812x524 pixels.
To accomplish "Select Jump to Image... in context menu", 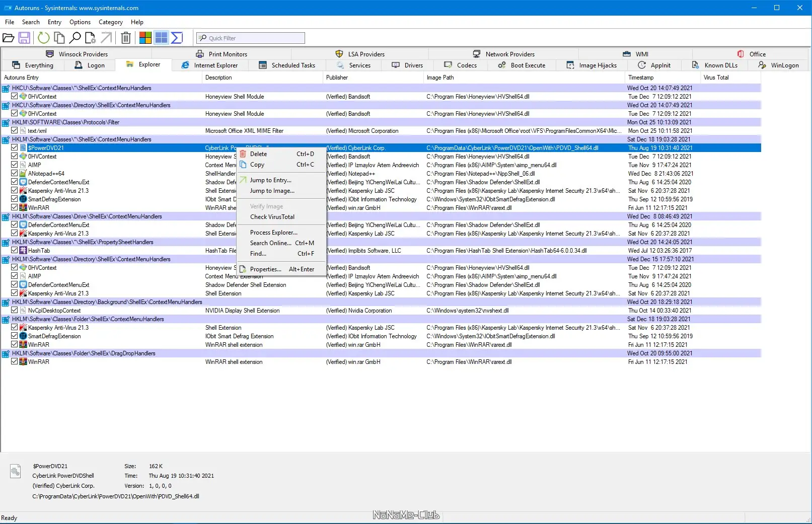I will click(x=281, y=191).
